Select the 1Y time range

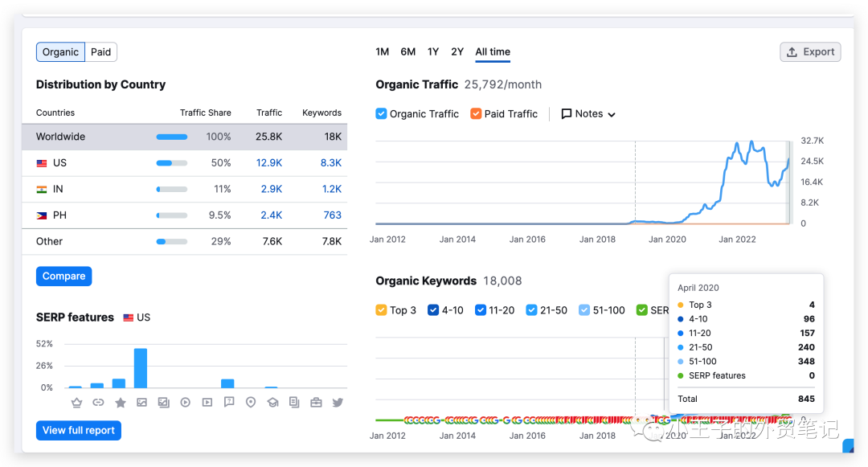(x=433, y=52)
